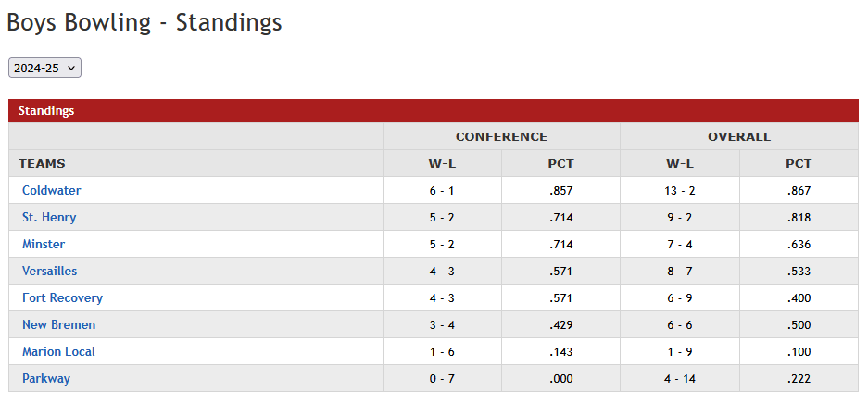The width and height of the screenshot is (868, 405).
Task: Open the Coldwater team link
Action: [52, 190]
